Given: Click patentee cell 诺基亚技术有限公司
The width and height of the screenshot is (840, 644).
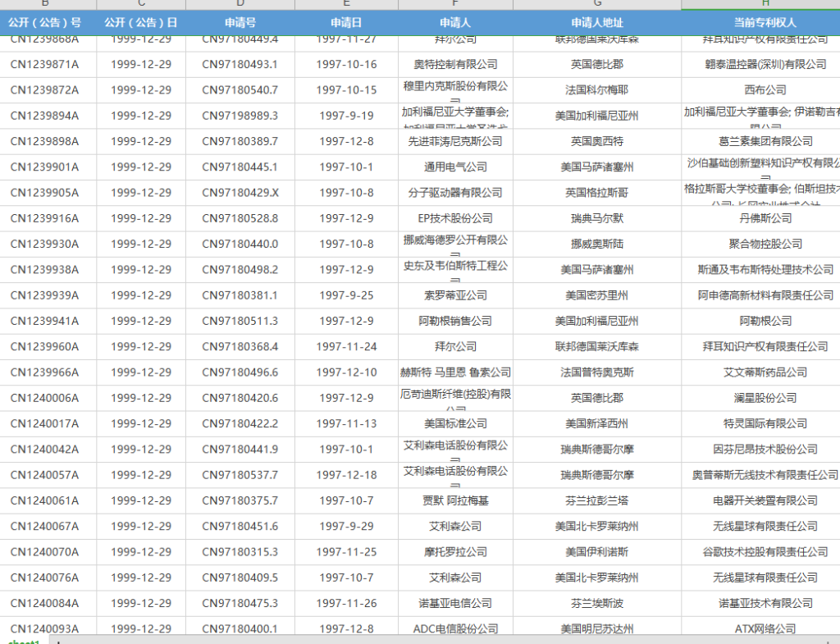Looking at the screenshot, I should pyautogui.click(x=760, y=603).
